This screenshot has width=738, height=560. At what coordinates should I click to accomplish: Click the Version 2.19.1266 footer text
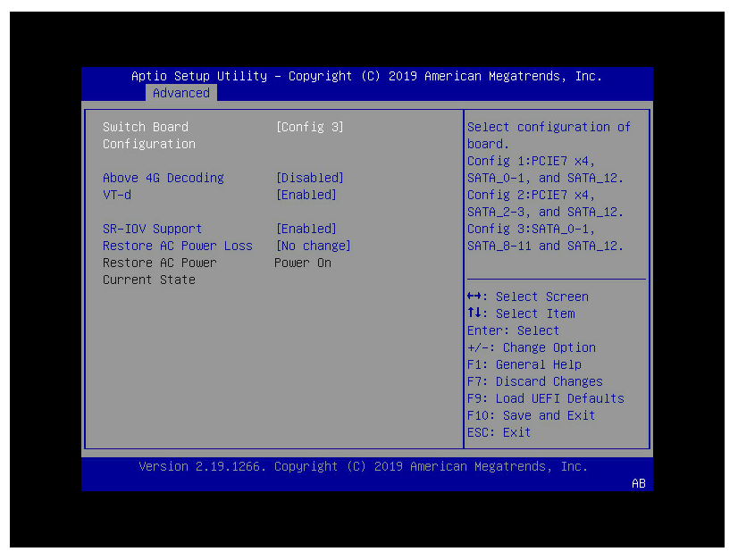tap(363, 466)
